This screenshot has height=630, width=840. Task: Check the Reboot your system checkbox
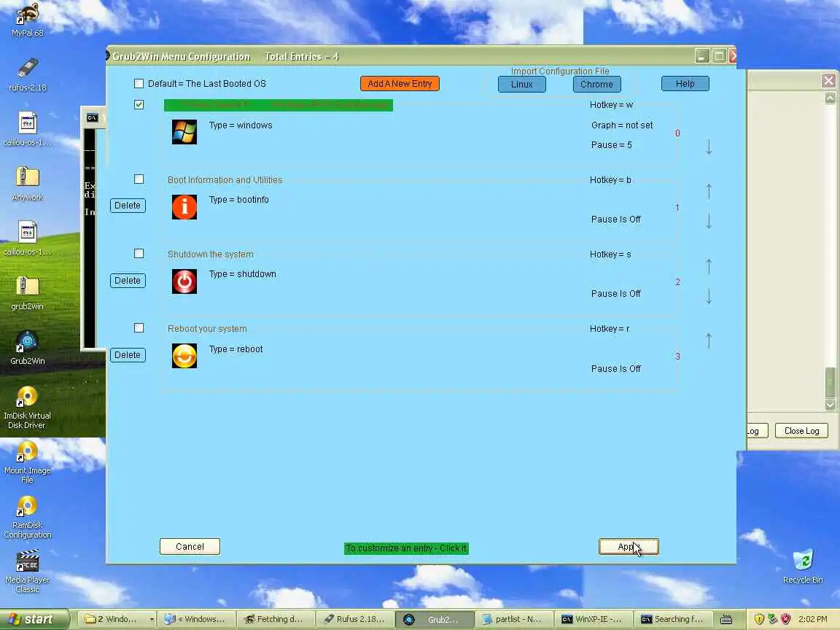pyautogui.click(x=139, y=328)
